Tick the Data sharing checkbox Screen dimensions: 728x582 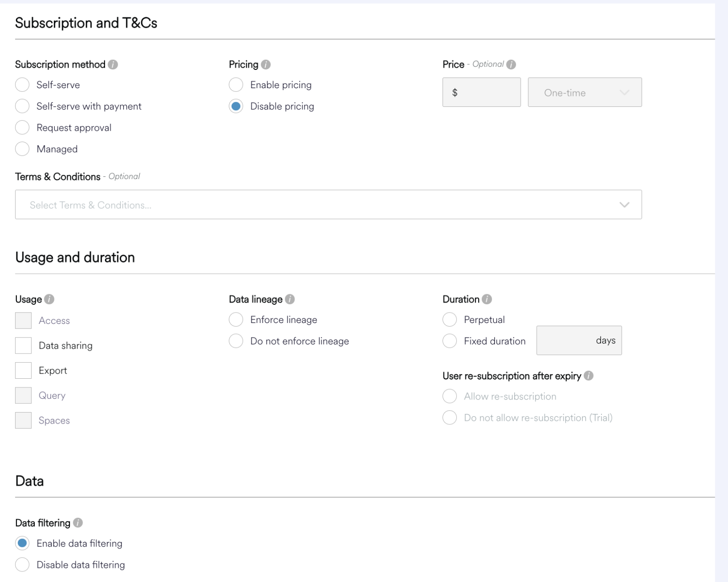tap(23, 345)
